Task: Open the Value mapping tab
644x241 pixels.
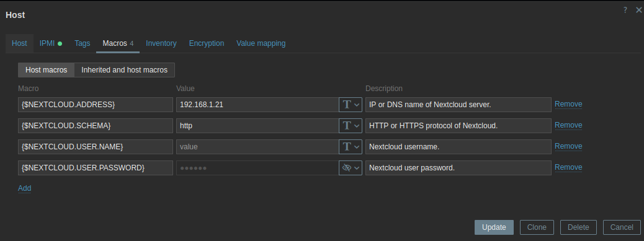Action: tap(261, 43)
